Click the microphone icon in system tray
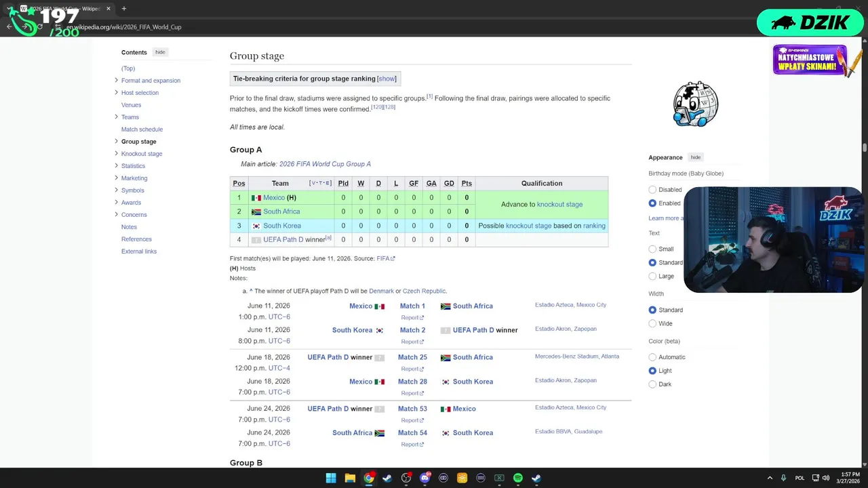The image size is (868, 488). pos(783,478)
